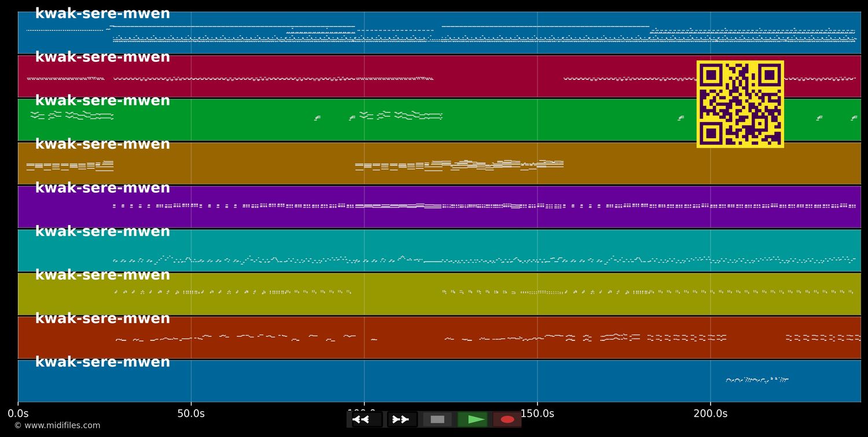Stop playback with the grey square button
This screenshot has width=868, height=437.
[x=437, y=420]
